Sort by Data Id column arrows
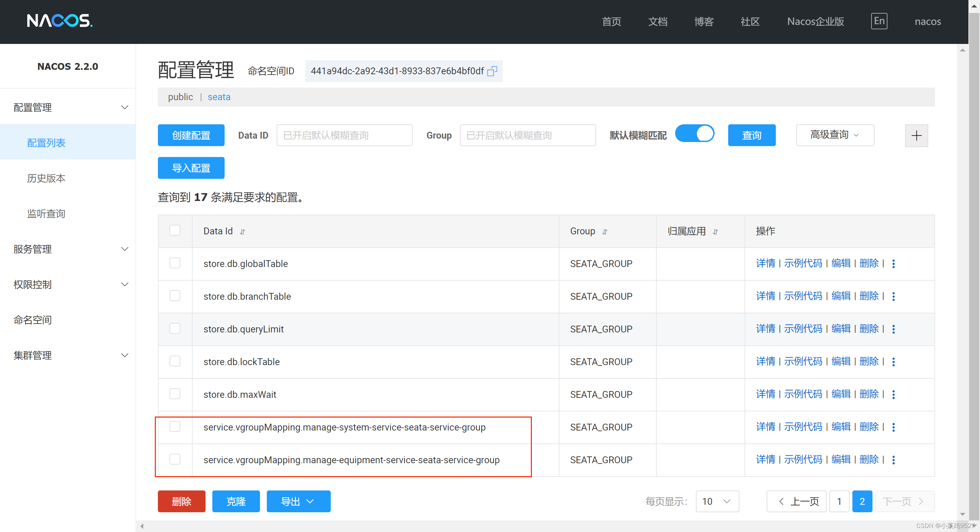 (242, 232)
